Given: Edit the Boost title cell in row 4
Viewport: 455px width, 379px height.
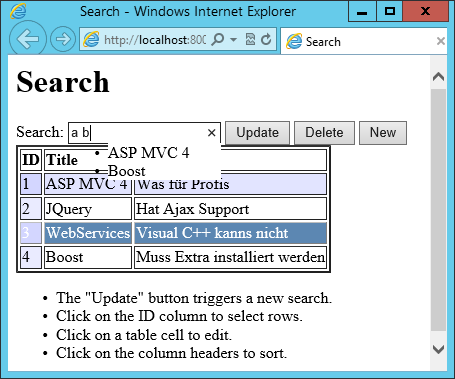Looking at the screenshot, I should click(x=88, y=257).
